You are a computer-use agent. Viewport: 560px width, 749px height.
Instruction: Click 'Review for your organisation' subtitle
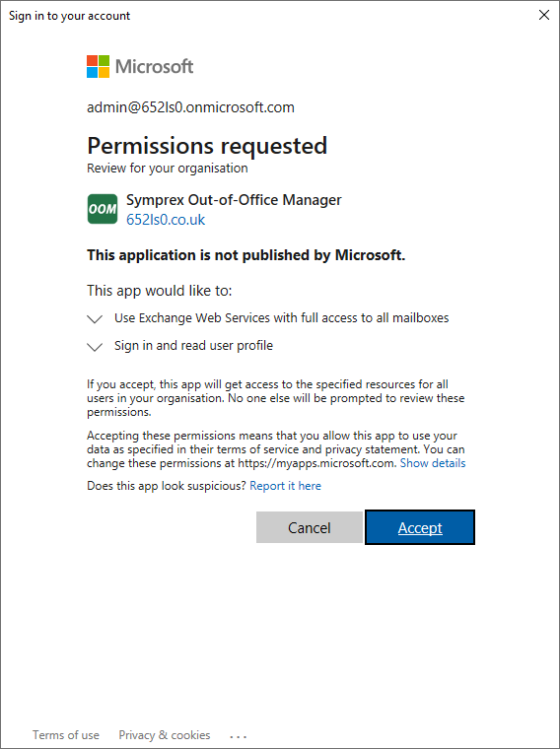(x=168, y=169)
